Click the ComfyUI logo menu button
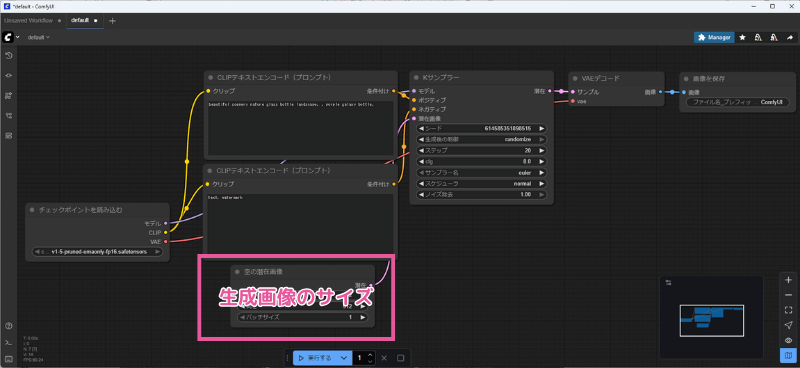Viewport: 800px width, 368px height. [x=8, y=37]
